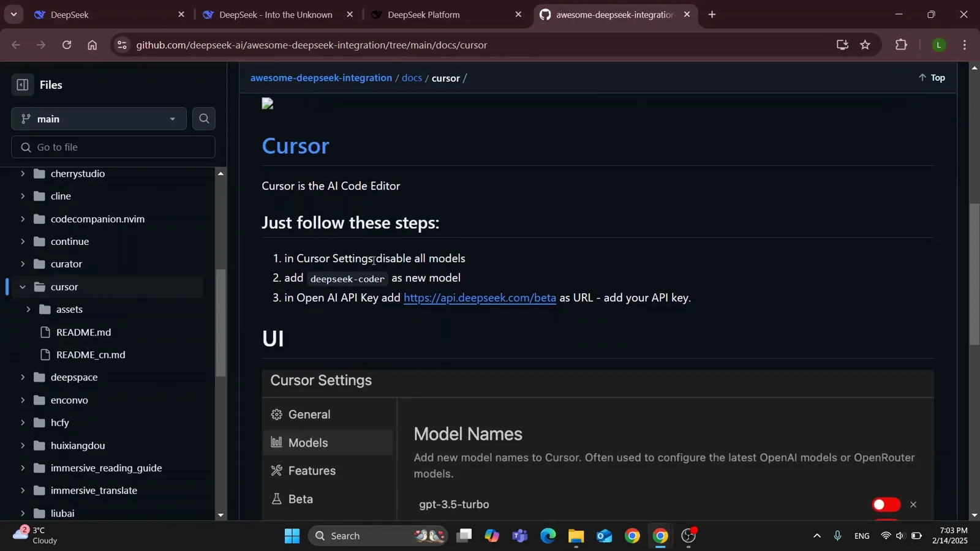
Task: Open File Explorer from taskbar
Action: [576, 536]
